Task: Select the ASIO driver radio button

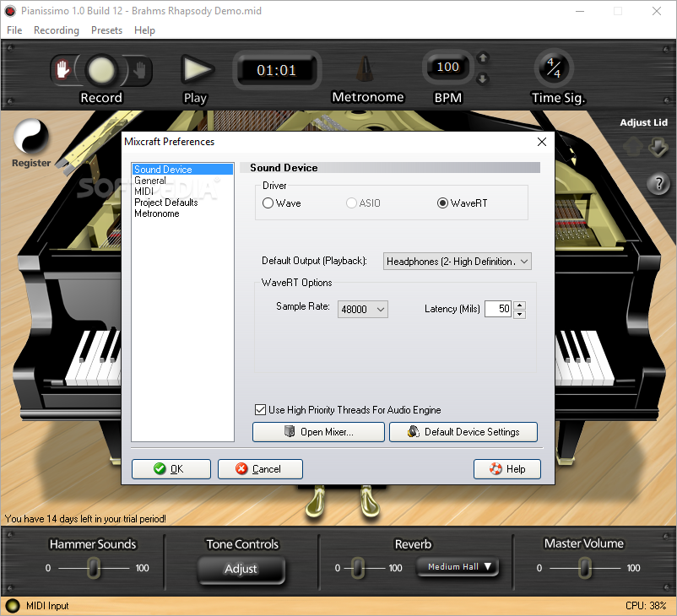Action: [351, 203]
